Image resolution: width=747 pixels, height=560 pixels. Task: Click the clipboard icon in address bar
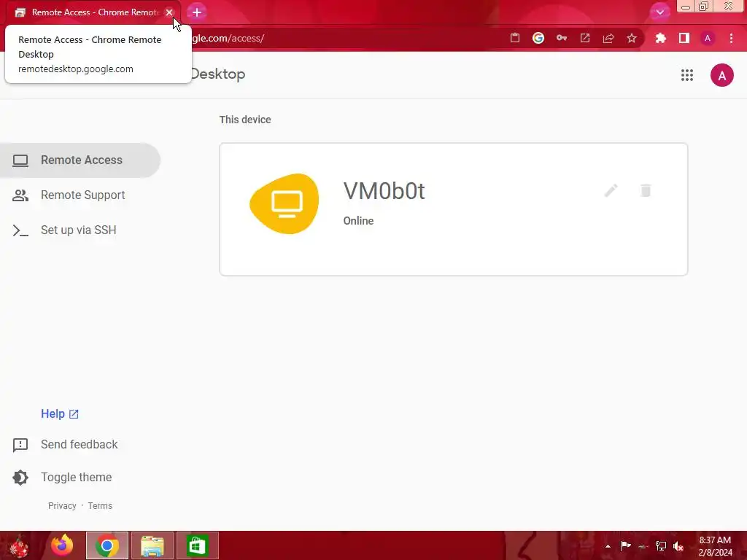point(515,38)
